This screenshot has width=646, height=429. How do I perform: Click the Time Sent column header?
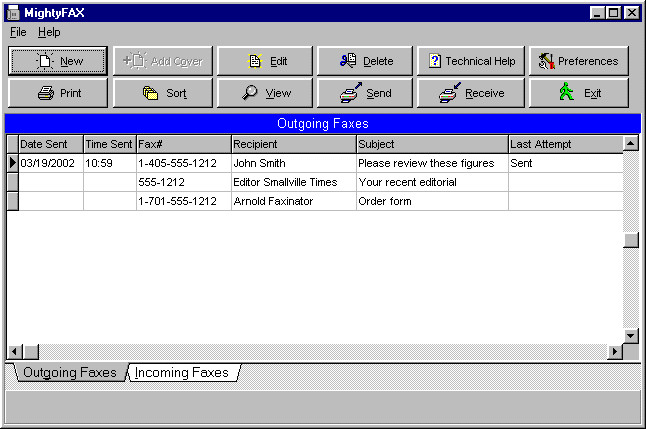[110, 144]
